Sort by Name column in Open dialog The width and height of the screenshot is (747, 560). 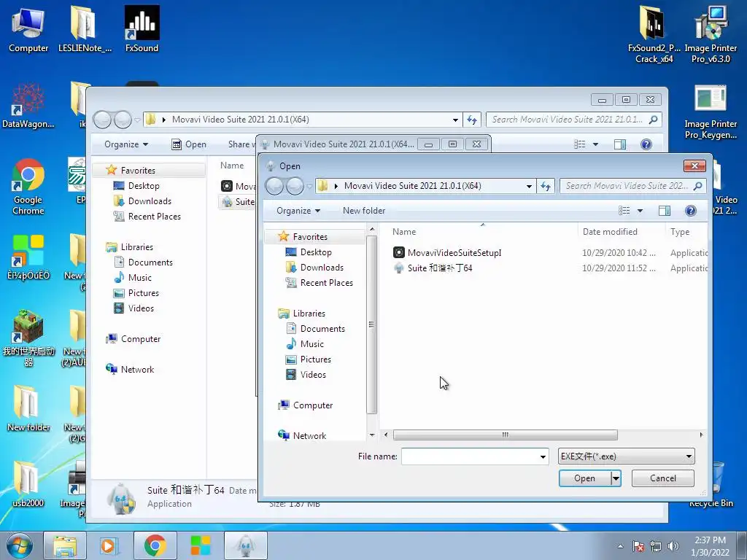(x=404, y=232)
